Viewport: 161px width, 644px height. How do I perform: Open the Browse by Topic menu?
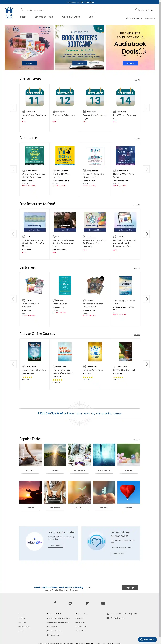(x=44, y=17)
